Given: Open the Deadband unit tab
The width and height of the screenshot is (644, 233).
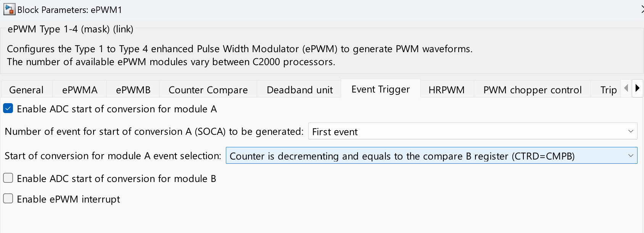Looking at the screenshot, I should [299, 90].
